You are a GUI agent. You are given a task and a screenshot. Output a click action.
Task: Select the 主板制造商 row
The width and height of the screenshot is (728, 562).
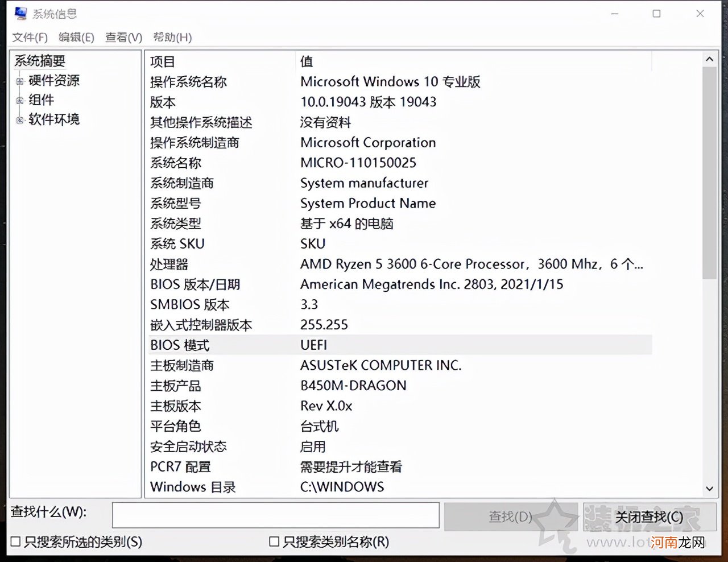coord(400,366)
